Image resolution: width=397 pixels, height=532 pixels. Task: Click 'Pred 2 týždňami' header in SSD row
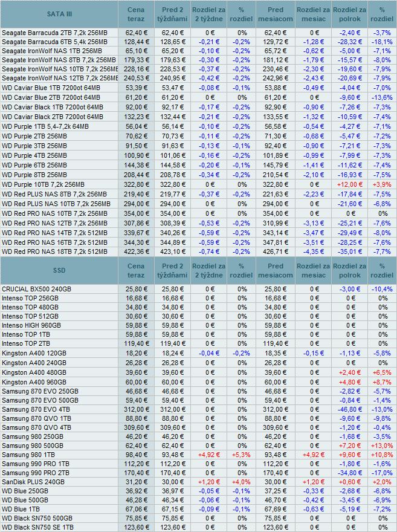pos(172,270)
